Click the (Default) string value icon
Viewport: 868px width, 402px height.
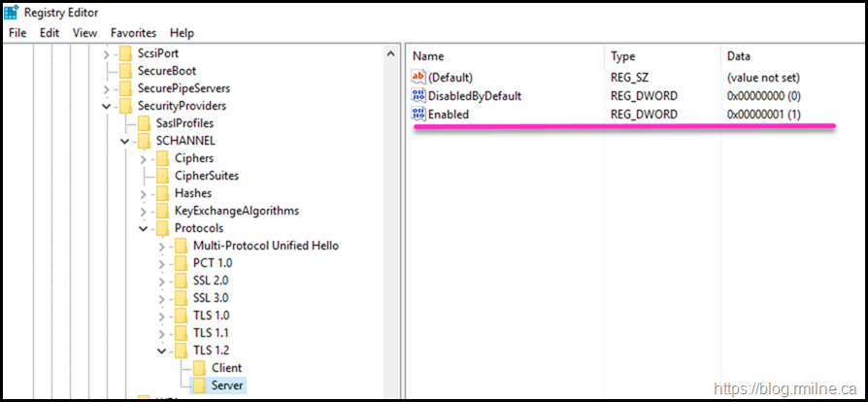pyautogui.click(x=418, y=77)
